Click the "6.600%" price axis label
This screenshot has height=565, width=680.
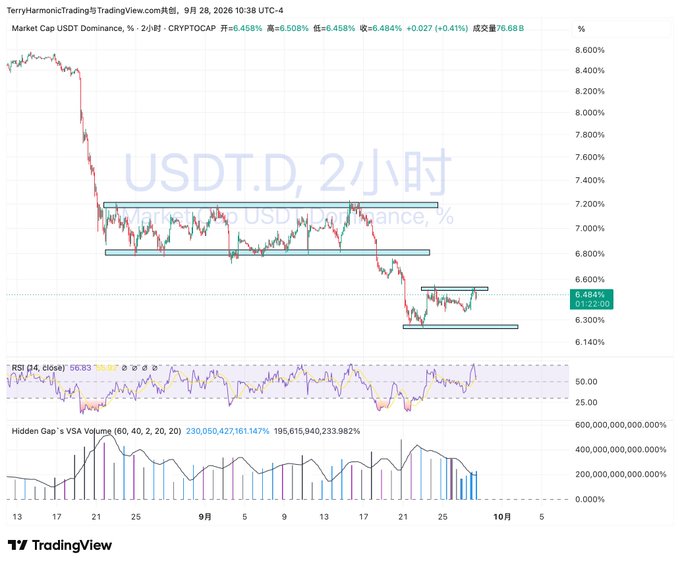(590, 280)
